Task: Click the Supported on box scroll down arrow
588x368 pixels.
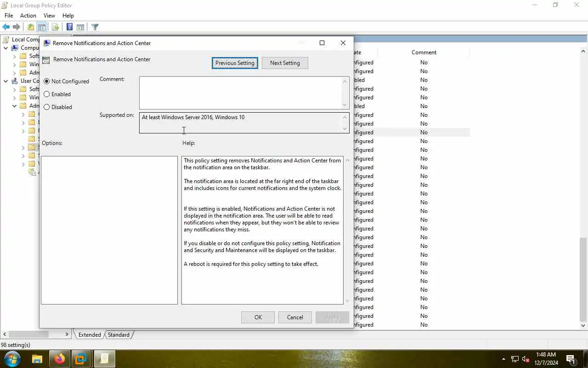Action: [x=345, y=129]
